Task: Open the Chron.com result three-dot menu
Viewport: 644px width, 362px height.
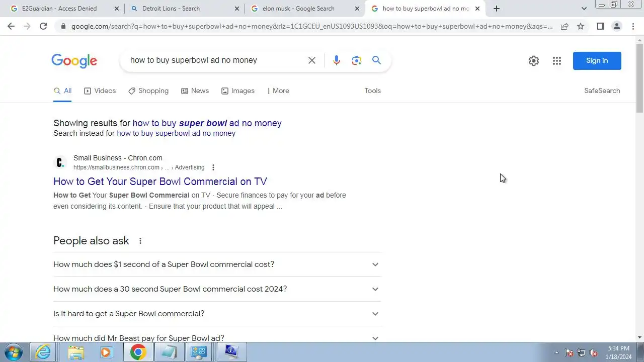Action: tap(213, 167)
